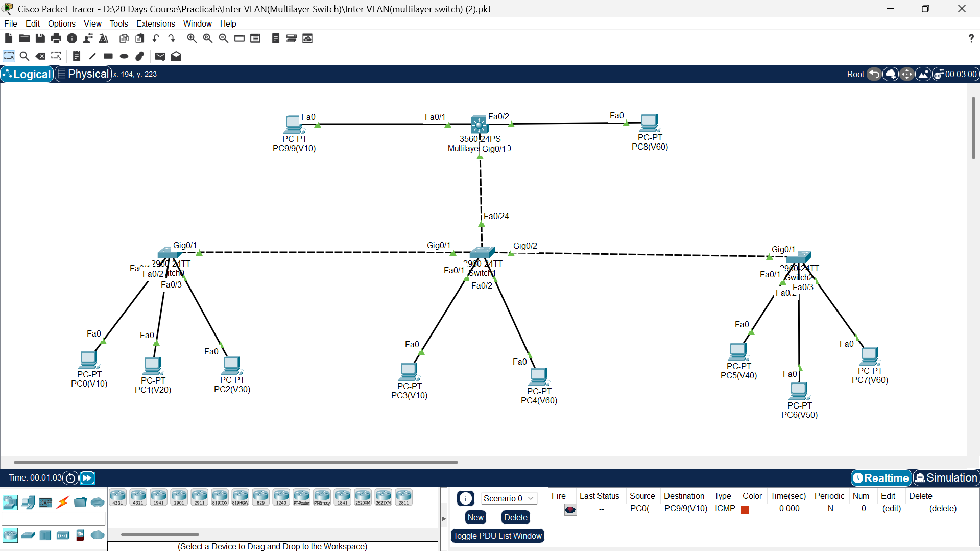Image resolution: width=980 pixels, height=551 pixels.
Task: Open the Options menu
Action: (61, 23)
